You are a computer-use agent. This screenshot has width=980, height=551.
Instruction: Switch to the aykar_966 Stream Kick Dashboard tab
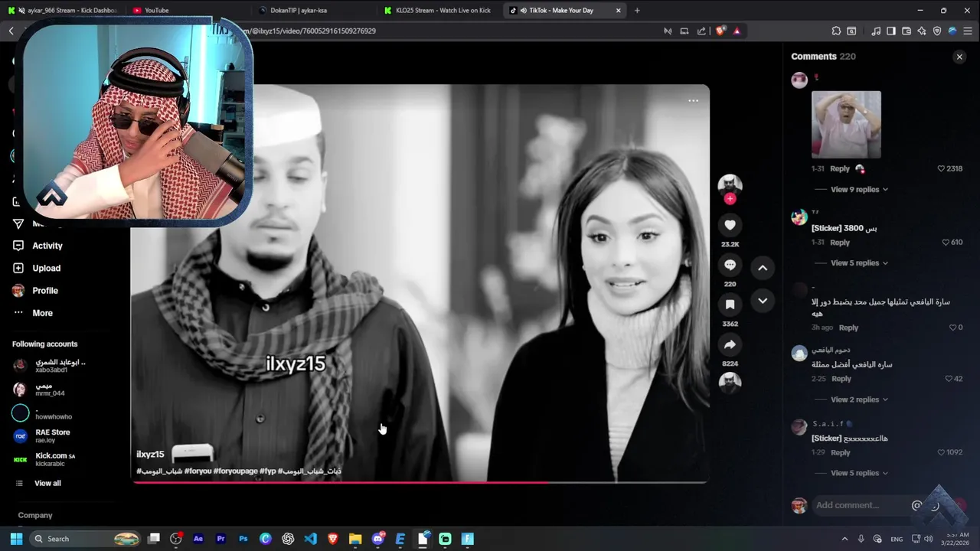pyautogui.click(x=63, y=10)
